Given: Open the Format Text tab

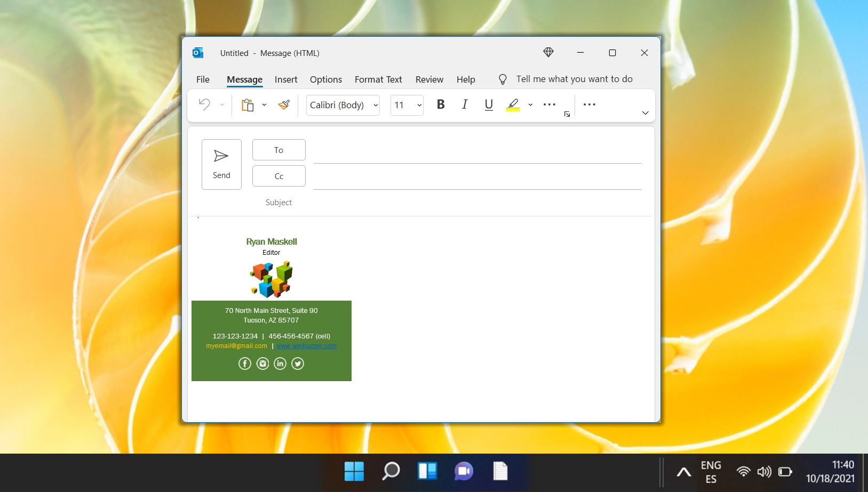Looking at the screenshot, I should point(378,79).
